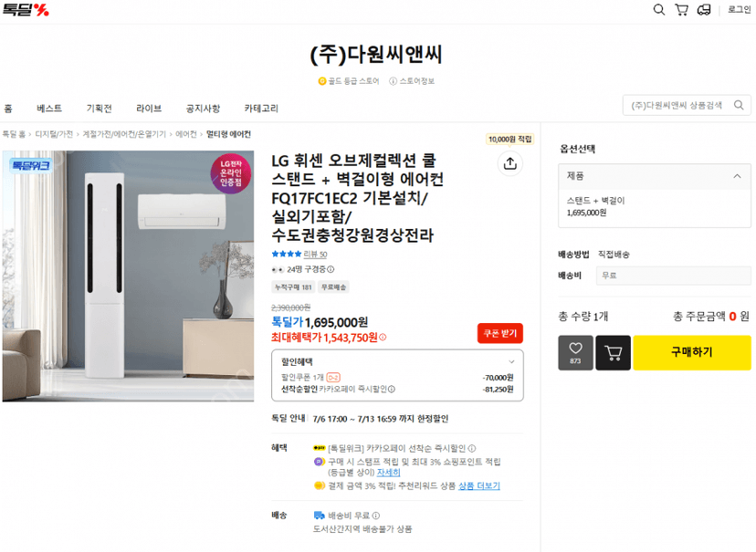Collapse the 제품 option dropdown
This screenshot has width=756, height=552.
click(x=737, y=176)
